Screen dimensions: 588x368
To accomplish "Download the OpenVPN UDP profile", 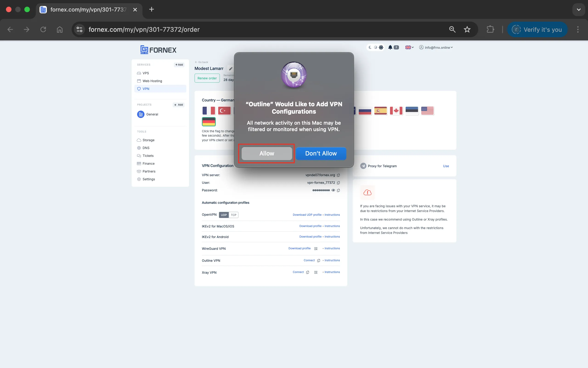I will (x=307, y=215).
